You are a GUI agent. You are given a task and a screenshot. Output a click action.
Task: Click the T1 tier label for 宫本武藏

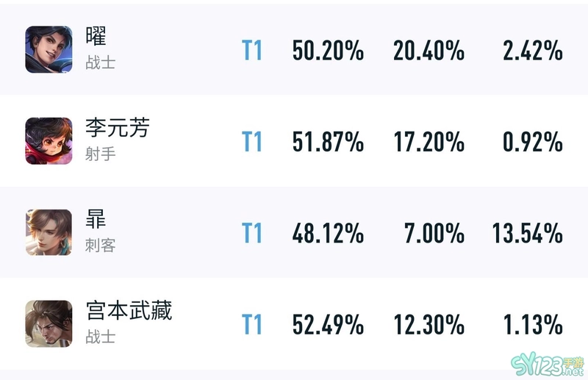251,324
